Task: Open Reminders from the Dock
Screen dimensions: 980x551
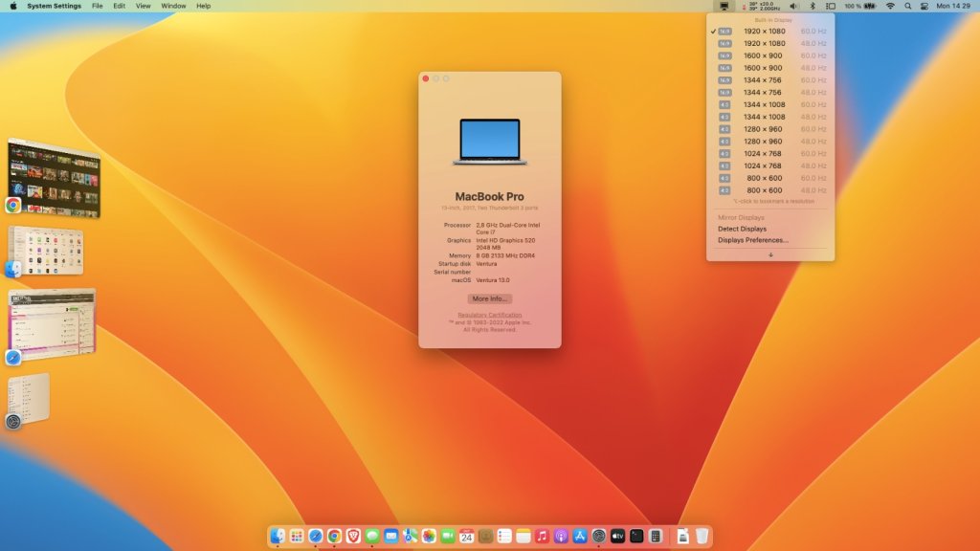Action: click(x=504, y=536)
